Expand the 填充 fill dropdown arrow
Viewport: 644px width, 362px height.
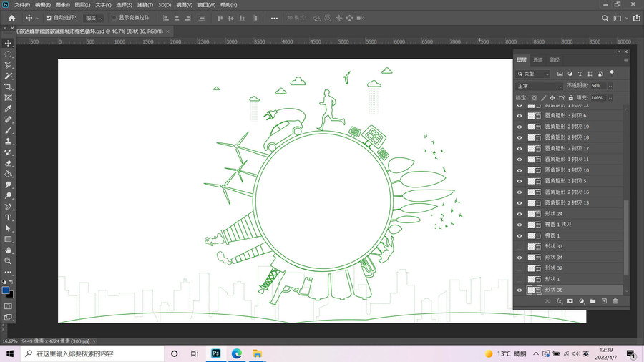coord(610,98)
